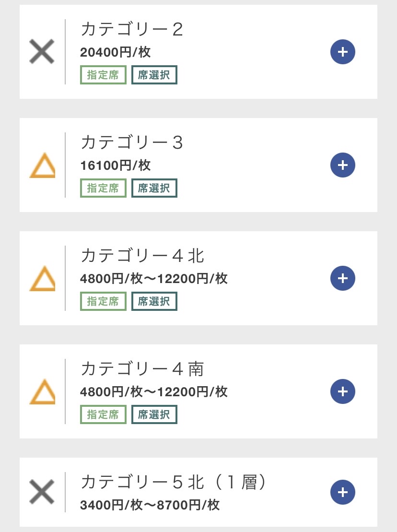Click the sold-out X icon for カテゴリー2

tap(42, 52)
